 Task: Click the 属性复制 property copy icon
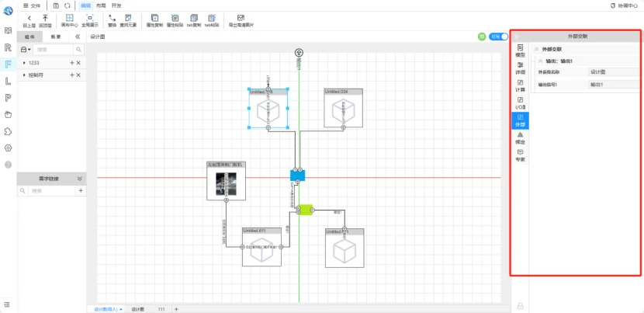(155, 18)
